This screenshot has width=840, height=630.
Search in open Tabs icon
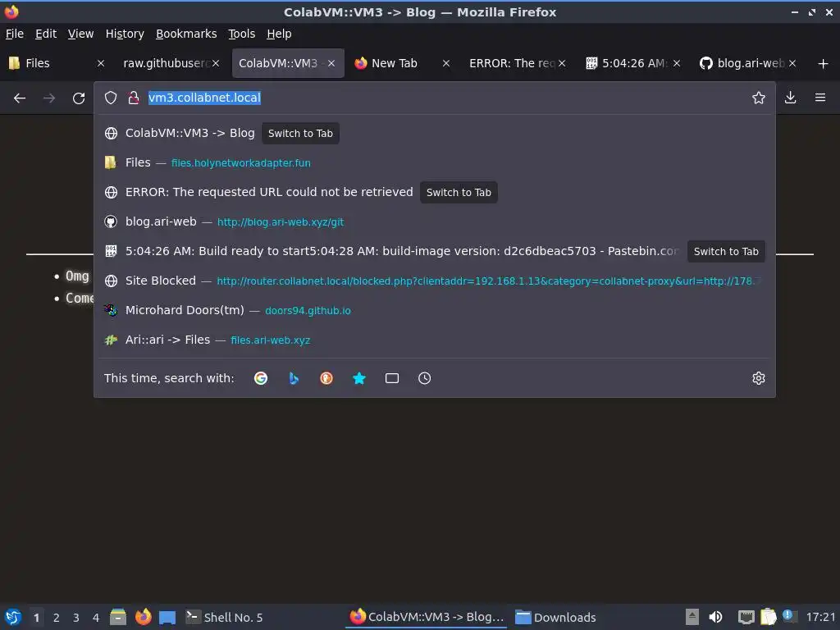(392, 378)
